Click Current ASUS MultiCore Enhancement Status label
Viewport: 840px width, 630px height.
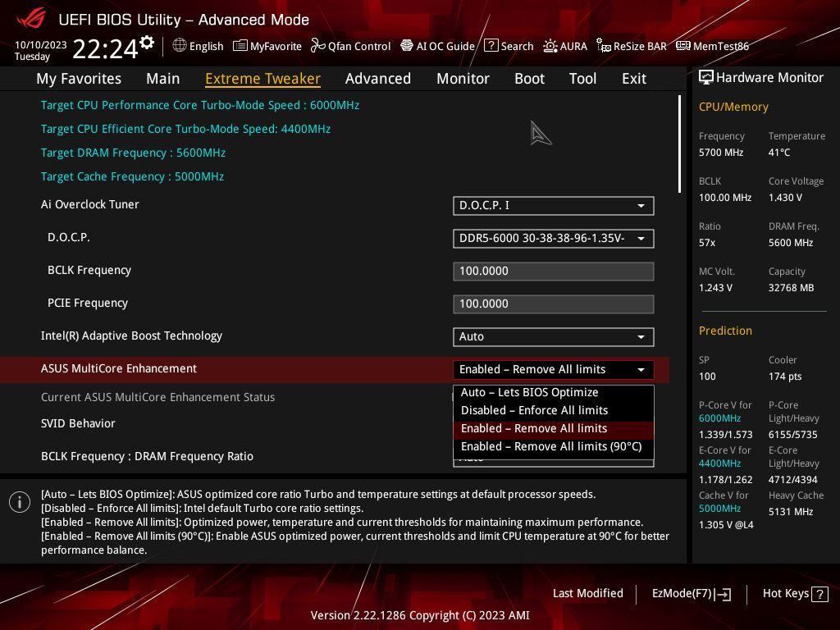click(157, 398)
